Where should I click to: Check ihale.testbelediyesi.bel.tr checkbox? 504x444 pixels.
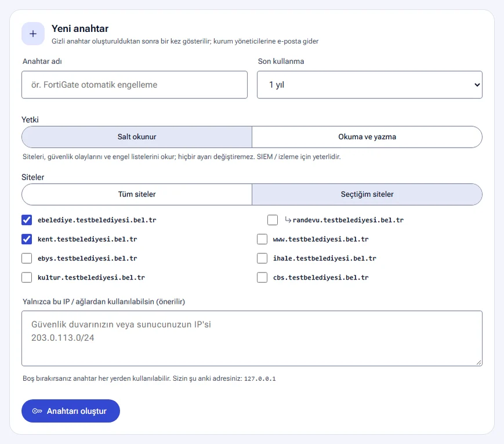262,259
